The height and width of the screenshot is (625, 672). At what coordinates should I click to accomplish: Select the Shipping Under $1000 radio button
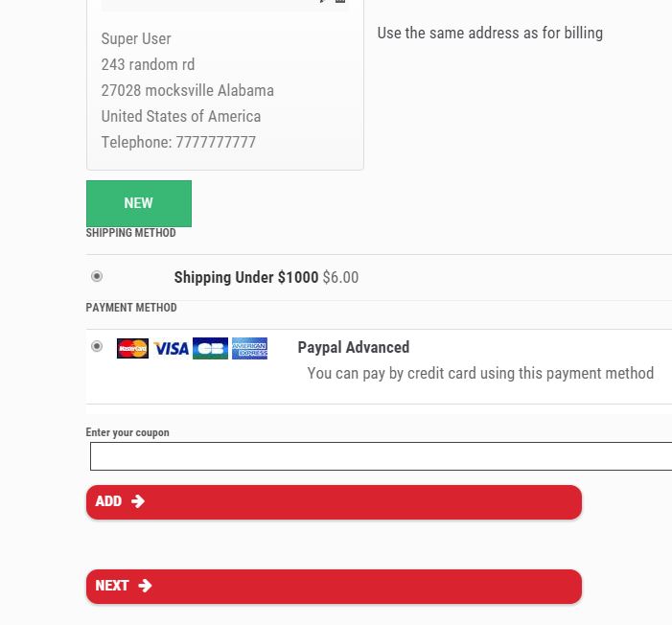[97, 276]
